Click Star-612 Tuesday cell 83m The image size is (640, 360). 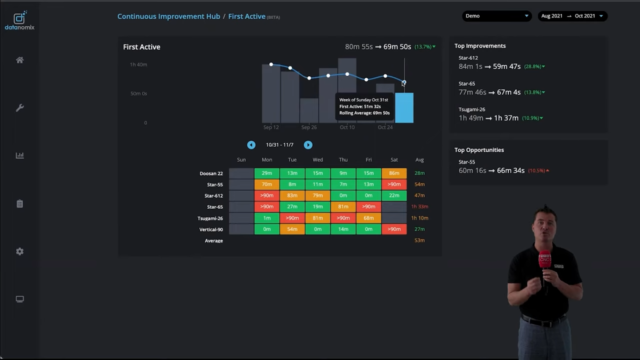point(292,196)
